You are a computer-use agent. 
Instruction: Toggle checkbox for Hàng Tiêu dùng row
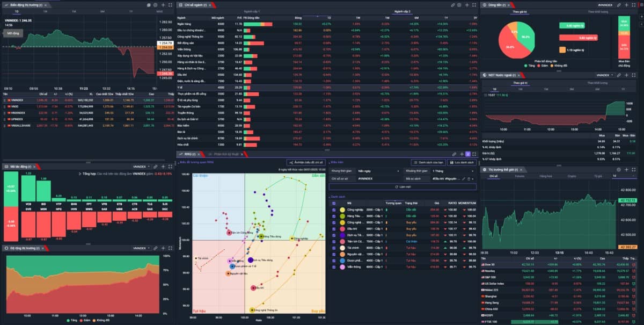coord(334,216)
